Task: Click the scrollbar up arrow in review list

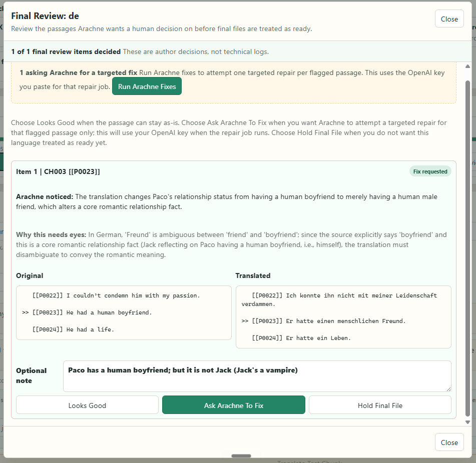Action: (x=468, y=66)
